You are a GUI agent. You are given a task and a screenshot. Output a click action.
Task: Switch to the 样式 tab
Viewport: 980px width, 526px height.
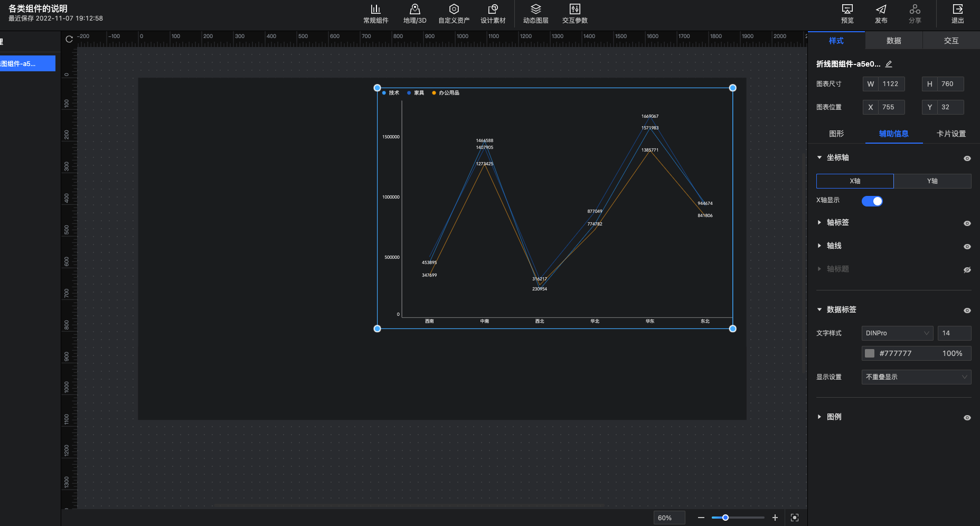pyautogui.click(x=836, y=41)
